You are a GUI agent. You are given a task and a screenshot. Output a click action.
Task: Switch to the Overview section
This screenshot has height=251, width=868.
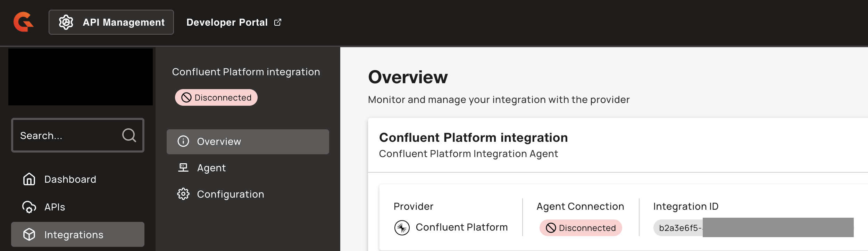(x=219, y=141)
